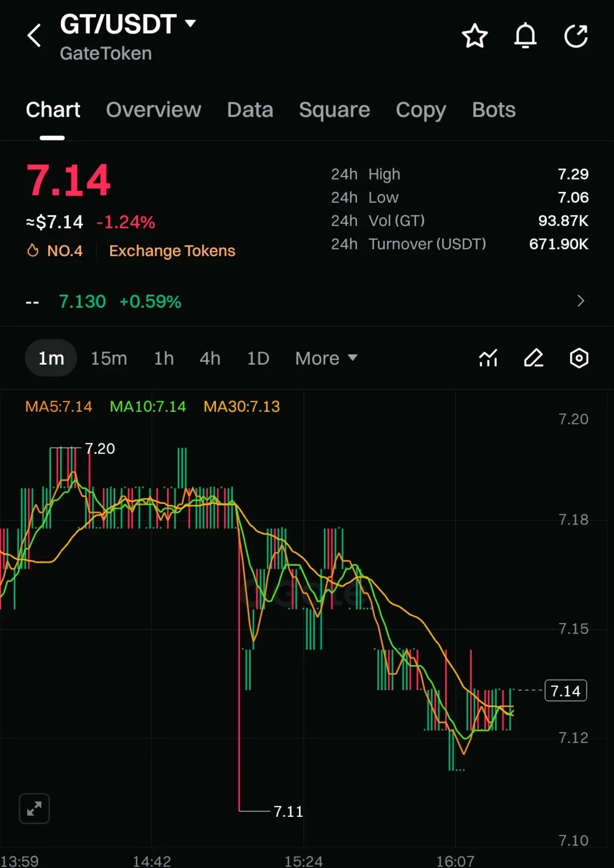
Task: Expand the More timeframes dropdown
Action: click(326, 358)
